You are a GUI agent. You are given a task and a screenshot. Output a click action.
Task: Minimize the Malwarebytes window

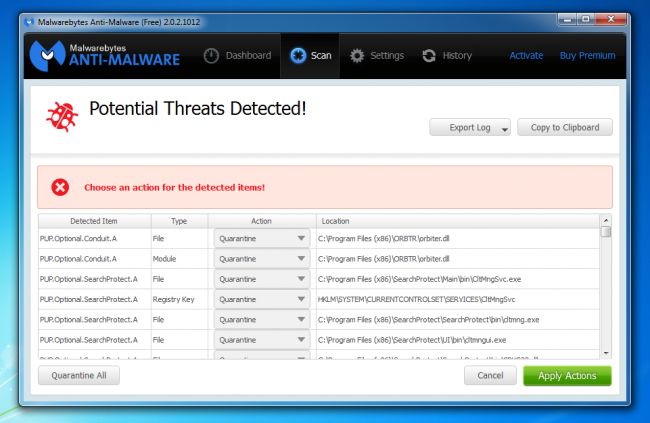tap(567, 19)
